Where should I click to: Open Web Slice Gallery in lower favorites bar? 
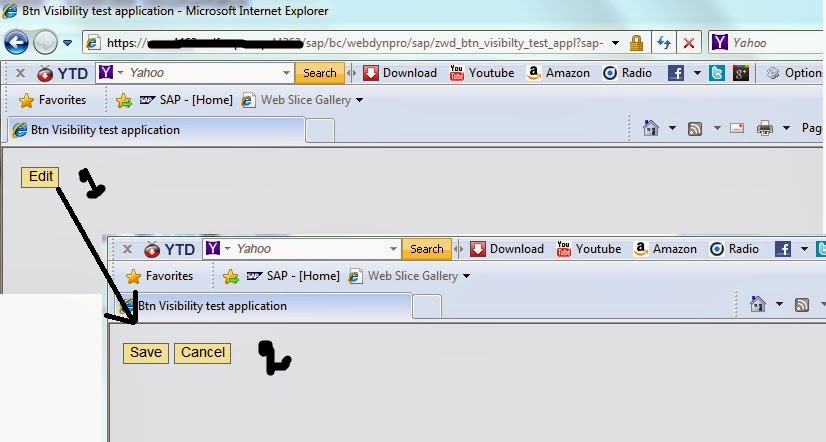[x=403, y=276]
